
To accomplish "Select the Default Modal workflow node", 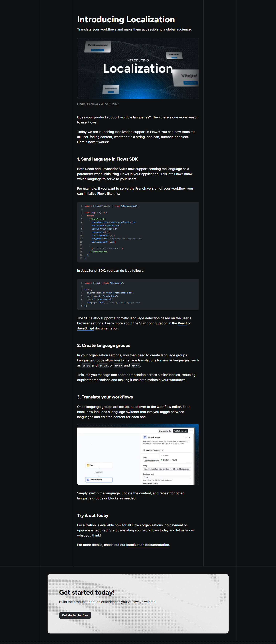I will point(99,480).
